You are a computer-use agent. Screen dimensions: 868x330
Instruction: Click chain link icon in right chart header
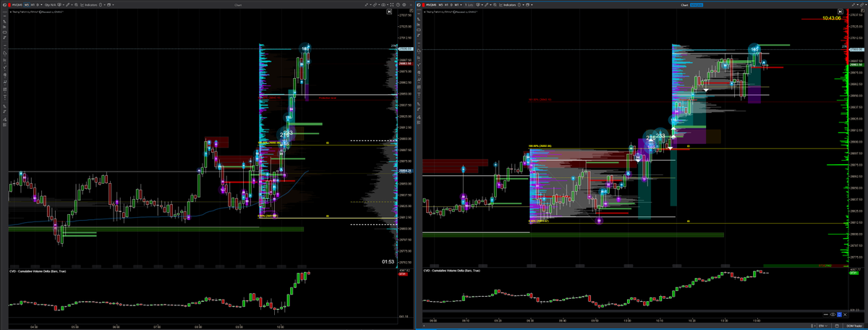click(x=861, y=4)
